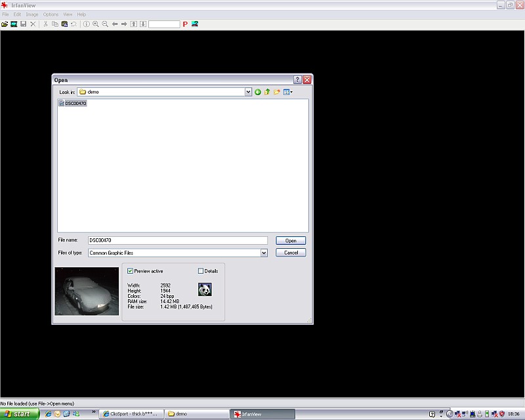Disable the Preview active checkbox
The height and width of the screenshot is (420, 525).
point(131,270)
